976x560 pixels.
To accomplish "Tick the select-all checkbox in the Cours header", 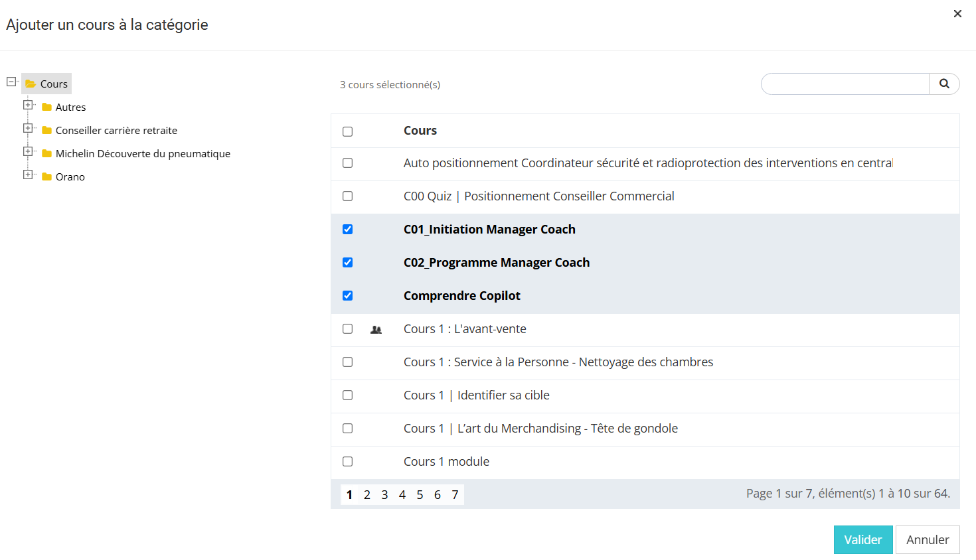I will click(347, 131).
